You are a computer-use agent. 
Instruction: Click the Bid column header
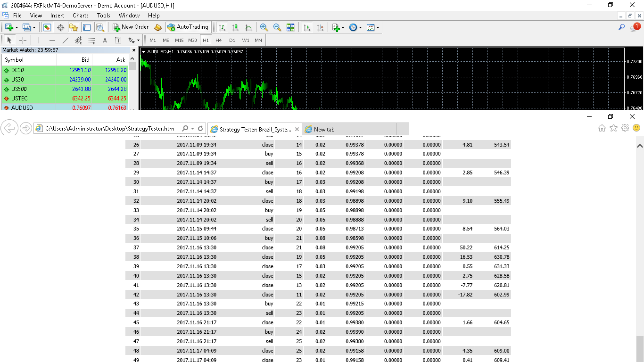[74, 60]
